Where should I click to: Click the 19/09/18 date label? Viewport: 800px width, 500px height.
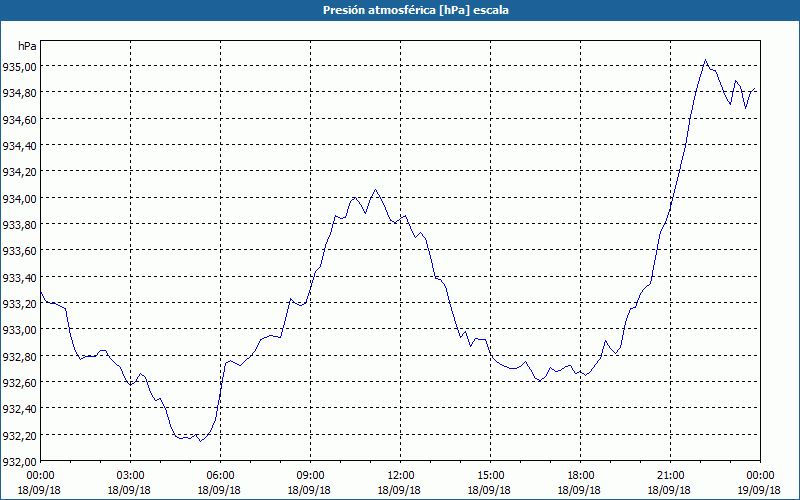coord(760,490)
